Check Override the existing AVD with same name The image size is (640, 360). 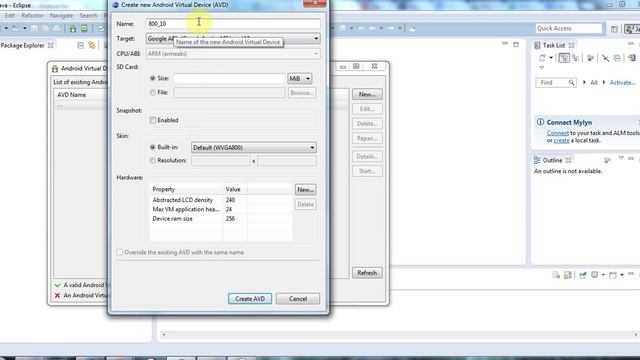coord(120,252)
